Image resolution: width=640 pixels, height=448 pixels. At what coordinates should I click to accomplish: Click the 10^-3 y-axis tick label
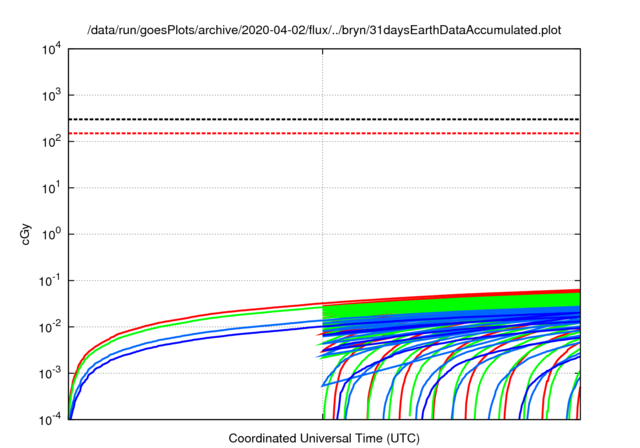[x=51, y=374]
